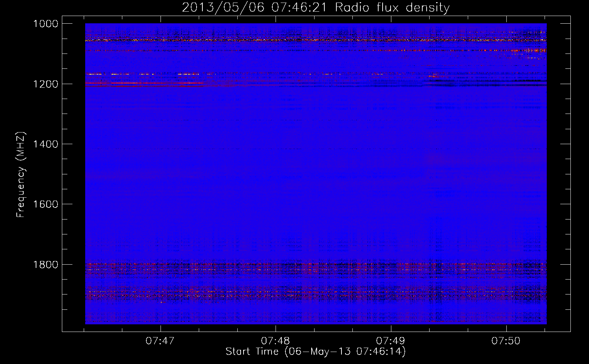
Task: Click the 07:49 time tick label
Action: (391, 341)
